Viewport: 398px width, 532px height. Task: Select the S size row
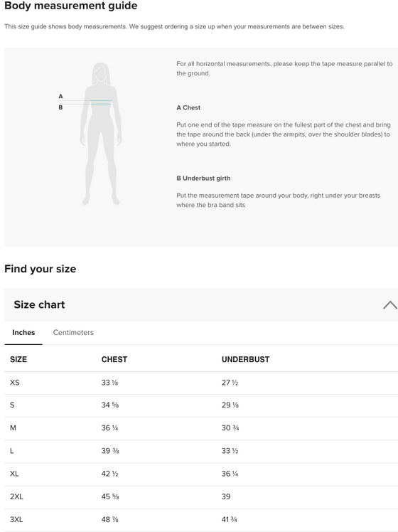pos(201,405)
